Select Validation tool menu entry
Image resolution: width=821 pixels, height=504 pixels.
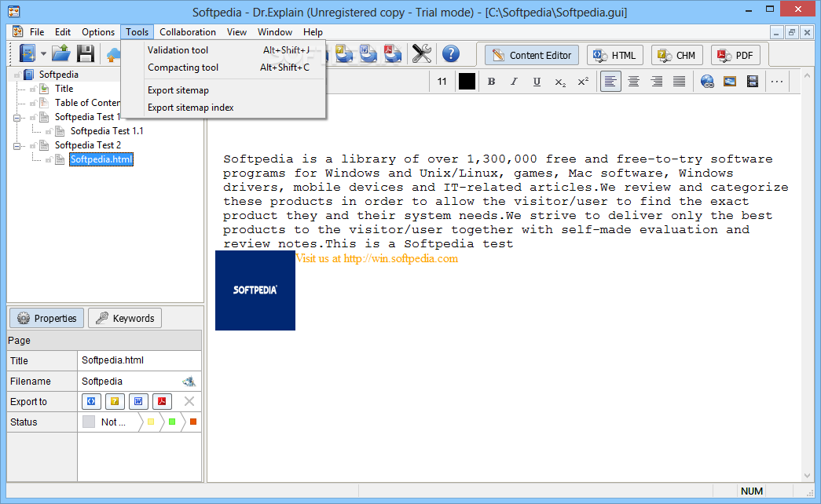click(223, 50)
